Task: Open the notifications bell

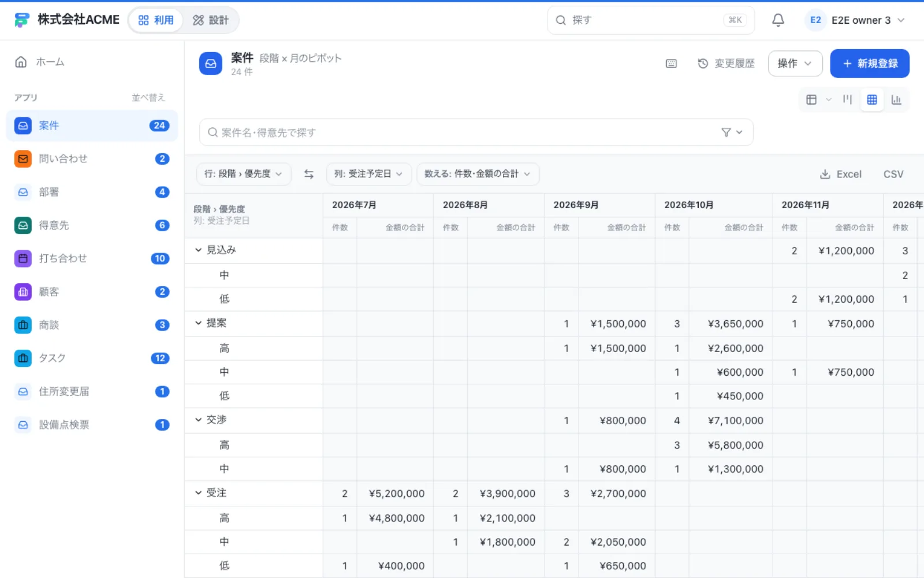Action: pyautogui.click(x=778, y=20)
